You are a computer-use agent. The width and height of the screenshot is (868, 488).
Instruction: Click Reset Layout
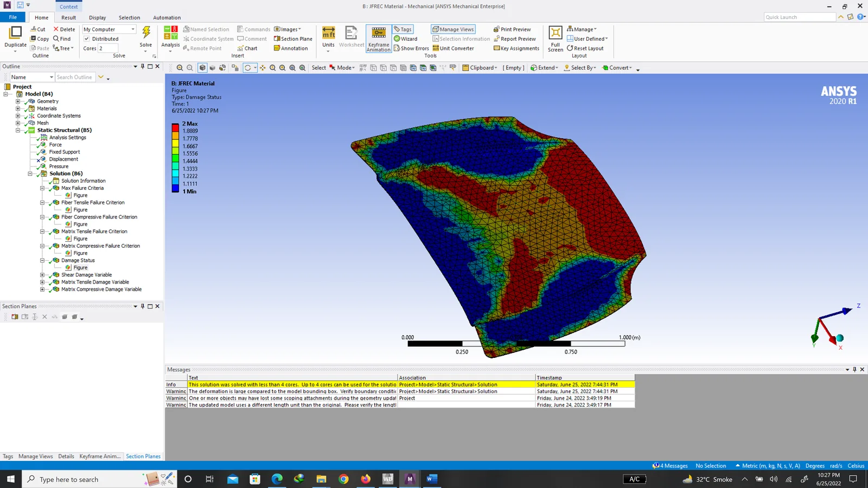585,48
